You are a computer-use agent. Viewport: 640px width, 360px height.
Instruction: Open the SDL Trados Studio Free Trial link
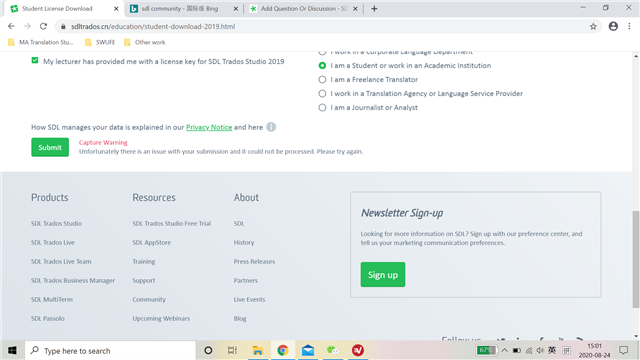[x=171, y=223]
